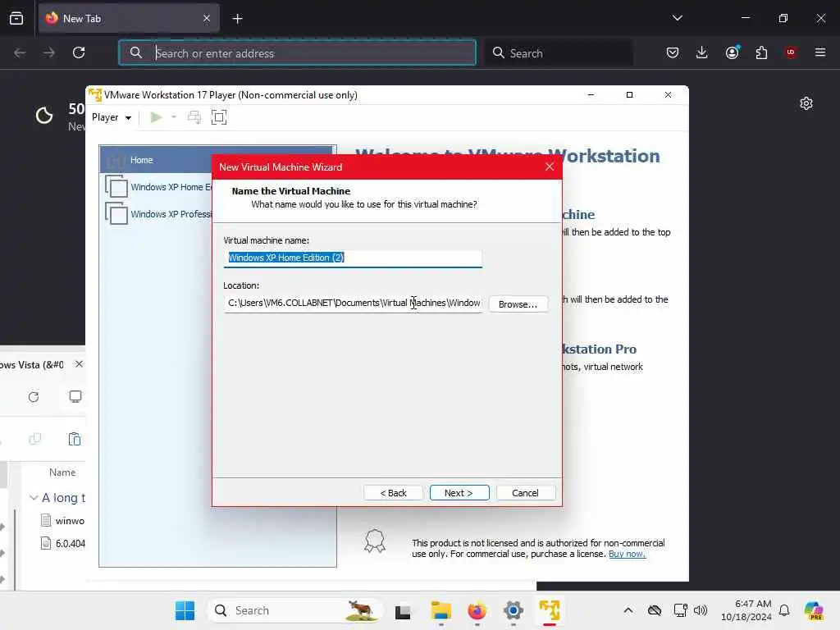Image resolution: width=840 pixels, height=630 pixels.
Task: Click the Firefox Search box
Action: pyautogui.click(x=559, y=53)
